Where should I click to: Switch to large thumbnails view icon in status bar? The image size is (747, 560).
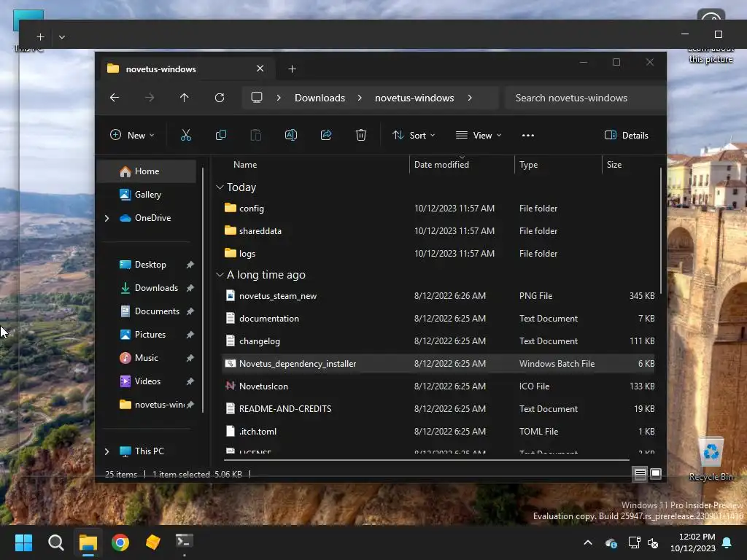coord(656,474)
